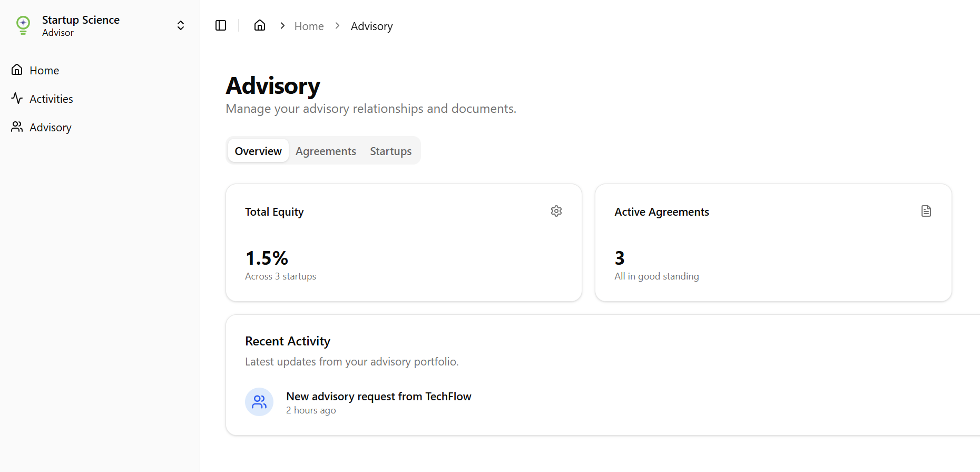Click the home icon in breadcrumb
This screenshot has width=980, height=472.
pos(260,25)
